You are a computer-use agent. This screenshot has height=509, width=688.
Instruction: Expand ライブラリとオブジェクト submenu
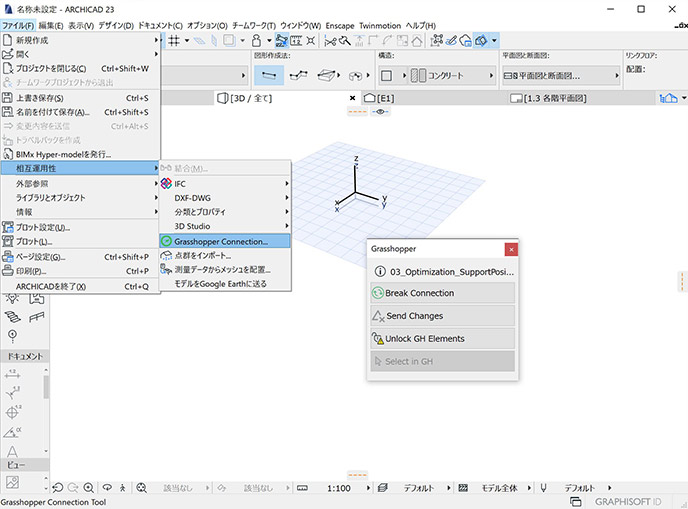[x=81, y=197]
